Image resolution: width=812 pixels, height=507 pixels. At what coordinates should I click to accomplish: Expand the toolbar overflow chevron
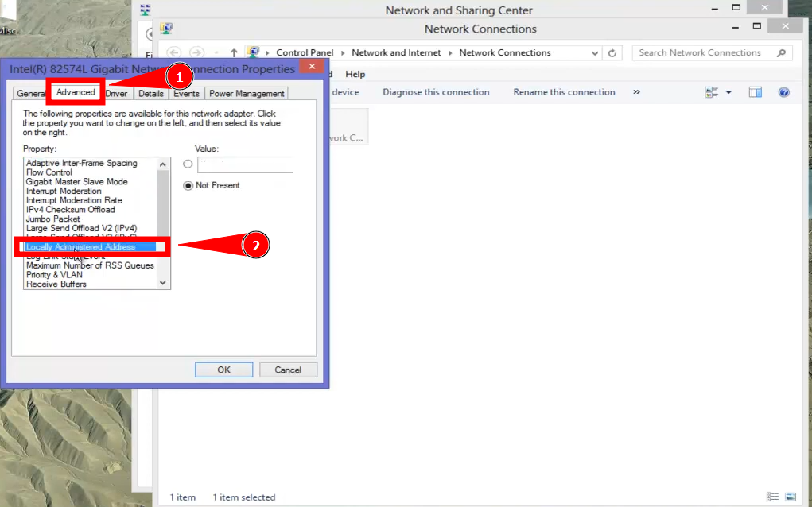tap(636, 92)
